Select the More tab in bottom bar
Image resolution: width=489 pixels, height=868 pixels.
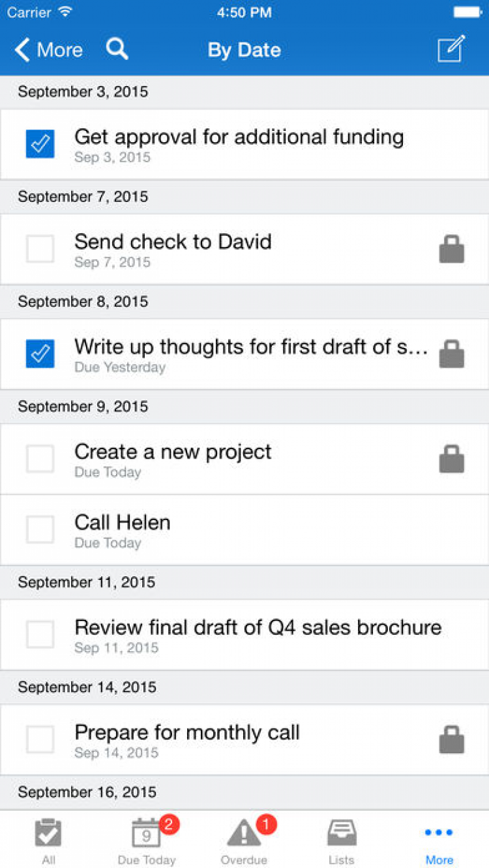tap(439, 841)
